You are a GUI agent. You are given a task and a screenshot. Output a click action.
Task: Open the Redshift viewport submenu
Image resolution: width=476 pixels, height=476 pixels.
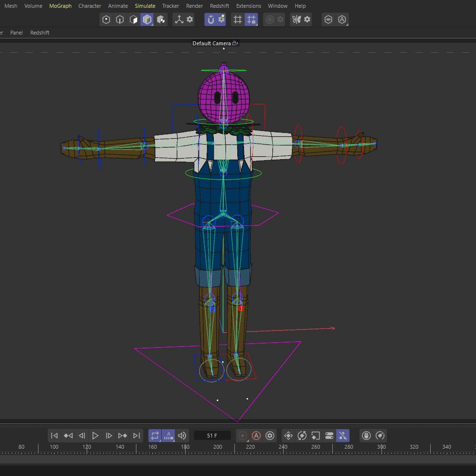39,33
